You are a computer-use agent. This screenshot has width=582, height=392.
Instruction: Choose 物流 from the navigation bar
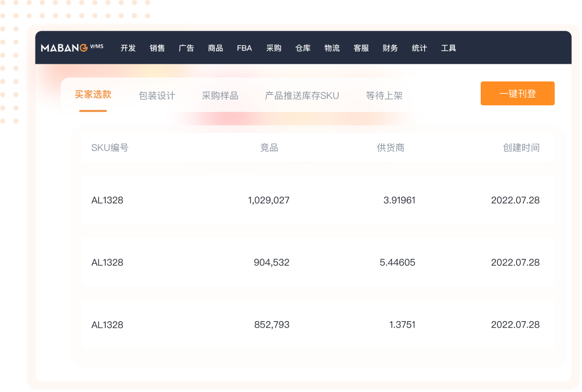332,48
